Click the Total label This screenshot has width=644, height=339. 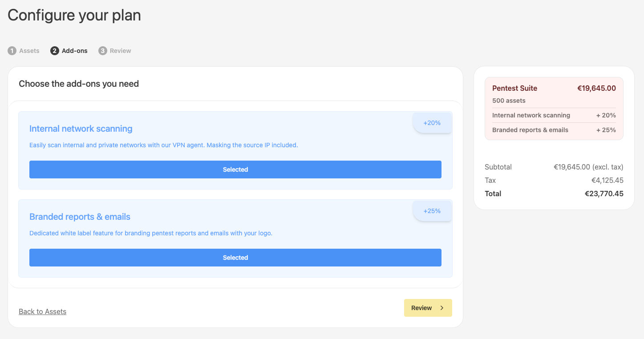point(493,194)
